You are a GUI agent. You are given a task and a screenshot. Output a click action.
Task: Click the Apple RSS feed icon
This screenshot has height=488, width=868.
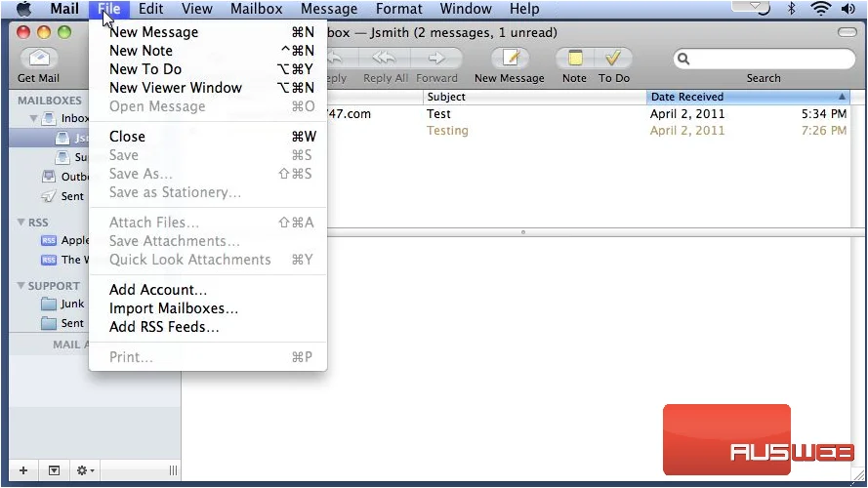[x=49, y=240]
